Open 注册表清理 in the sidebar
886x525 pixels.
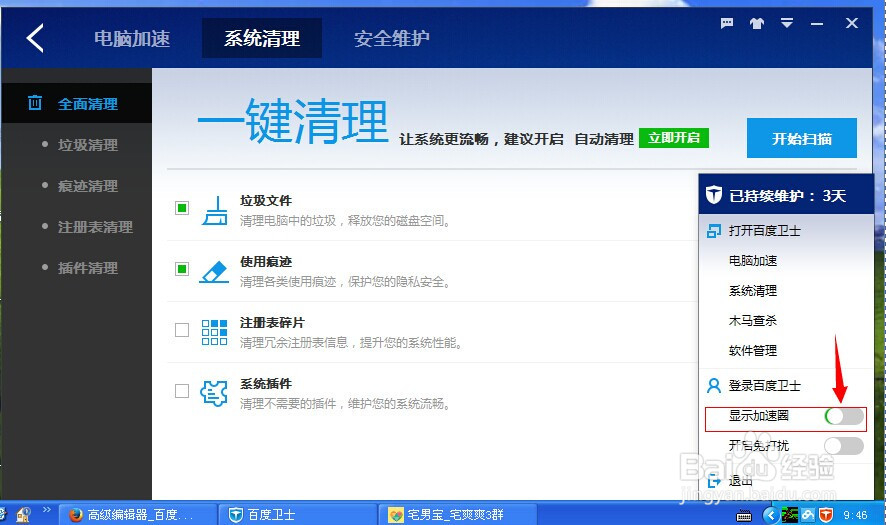click(95, 227)
